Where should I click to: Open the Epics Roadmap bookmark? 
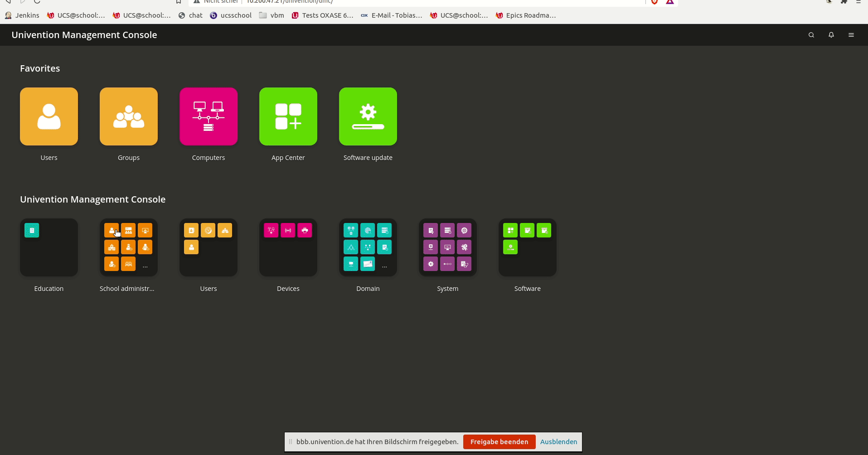(526, 15)
